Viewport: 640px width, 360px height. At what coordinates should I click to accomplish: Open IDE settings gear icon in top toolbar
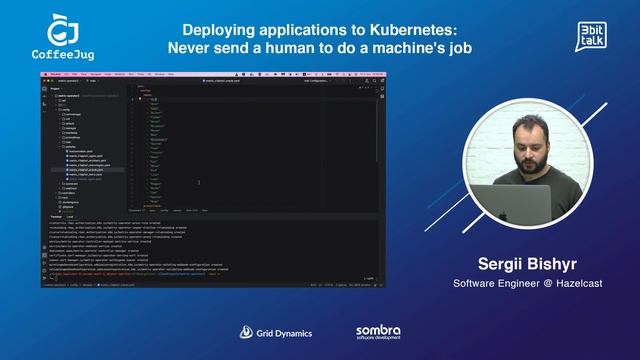click(x=382, y=80)
